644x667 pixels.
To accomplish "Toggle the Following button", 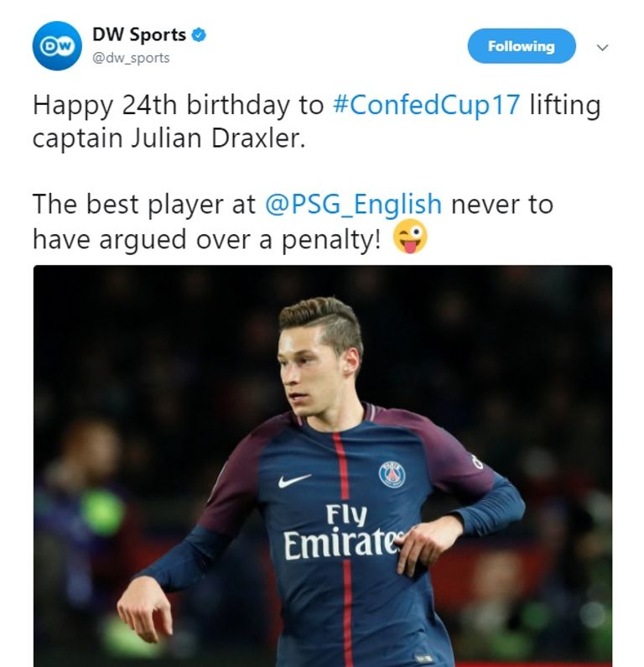I will [522, 46].
